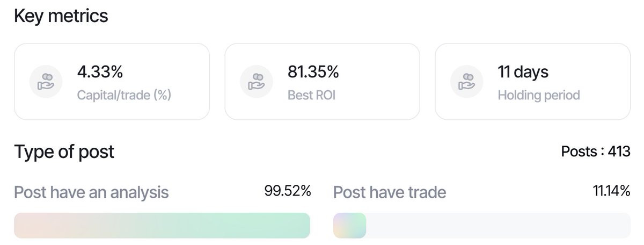Select the 81.35% Best ROI card

coord(322,82)
